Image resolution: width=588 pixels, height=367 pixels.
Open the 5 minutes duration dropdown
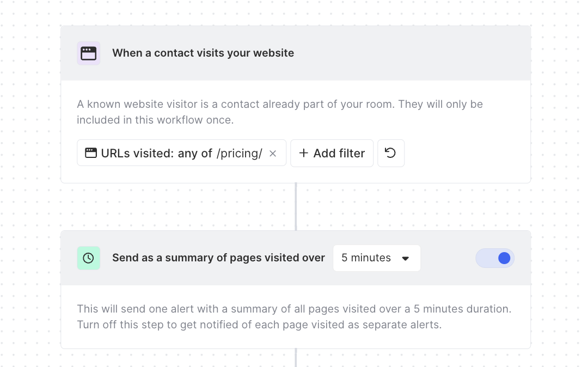point(376,258)
